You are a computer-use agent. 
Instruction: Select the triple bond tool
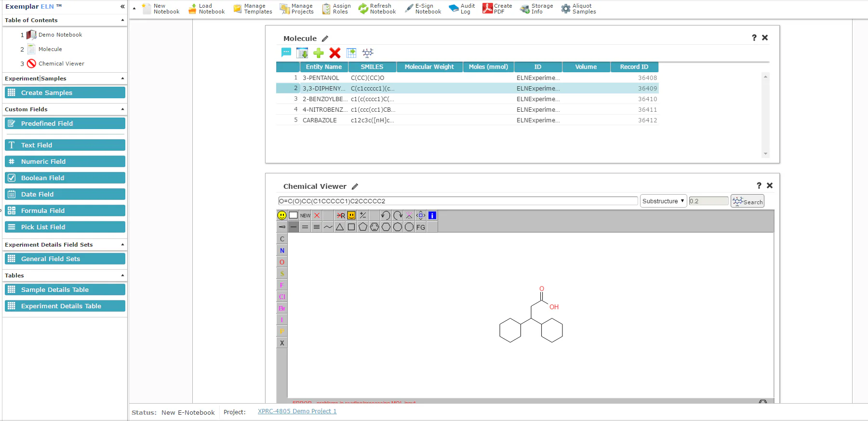click(317, 227)
